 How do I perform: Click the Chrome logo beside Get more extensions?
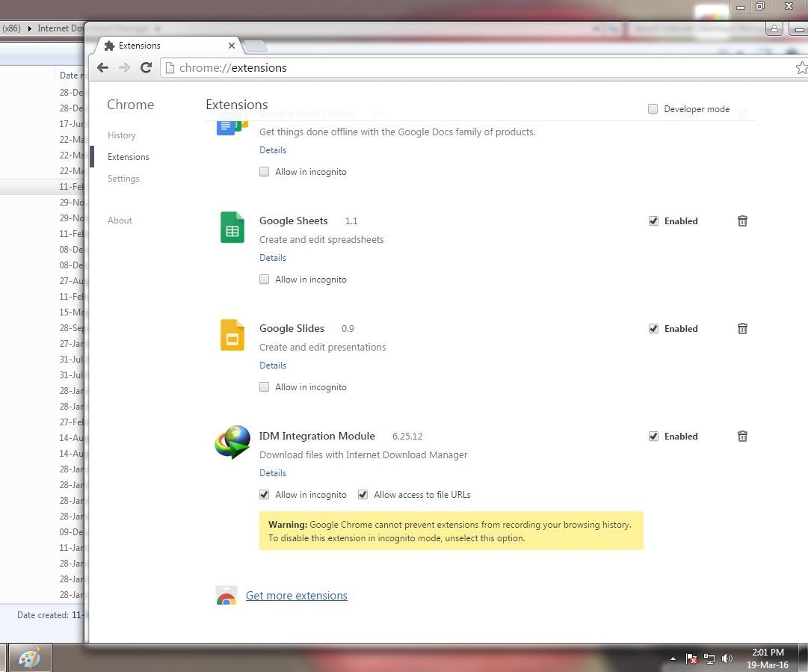[x=226, y=595]
